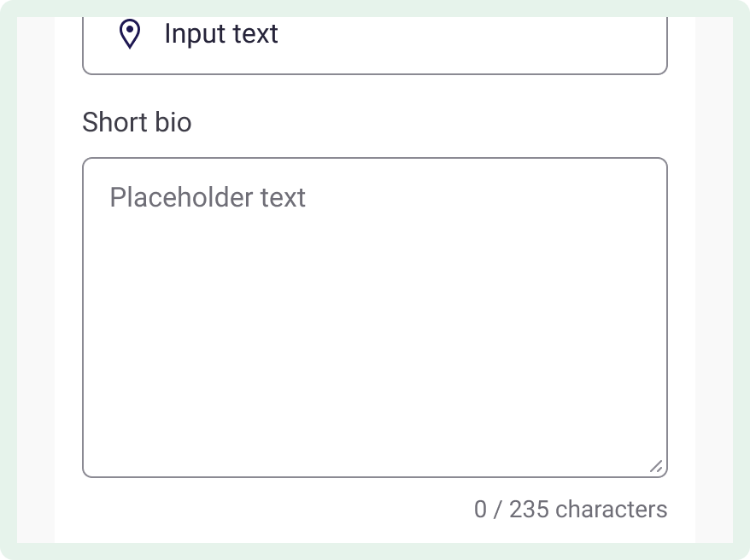Viewport: 750px width, 560px height.
Task: Click the diagonal grip in textarea corner
Action: click(x=656, y=466)
